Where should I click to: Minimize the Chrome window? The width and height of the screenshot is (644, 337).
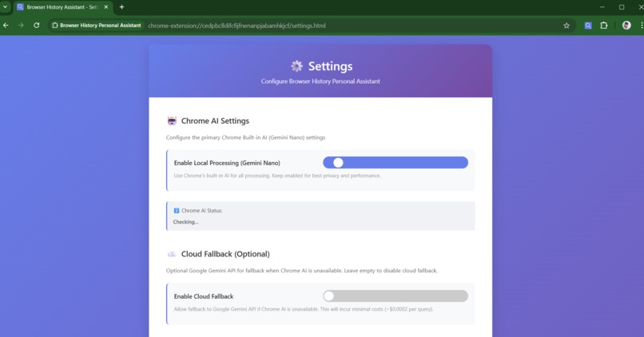(602, 7)
